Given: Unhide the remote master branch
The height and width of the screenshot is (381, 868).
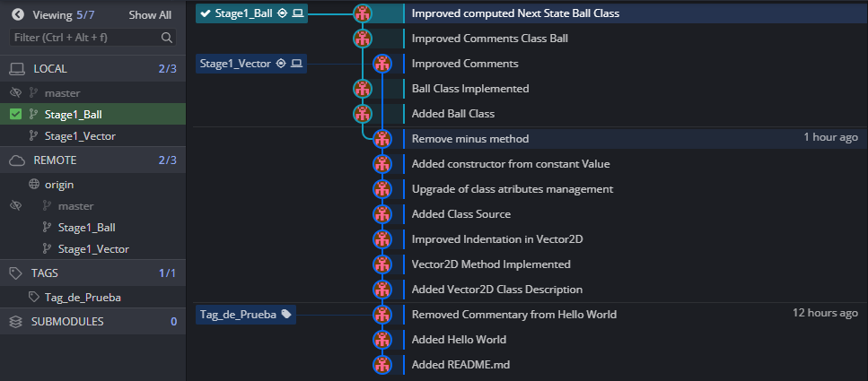Looking at the screenshot, I should pos(15,206).
